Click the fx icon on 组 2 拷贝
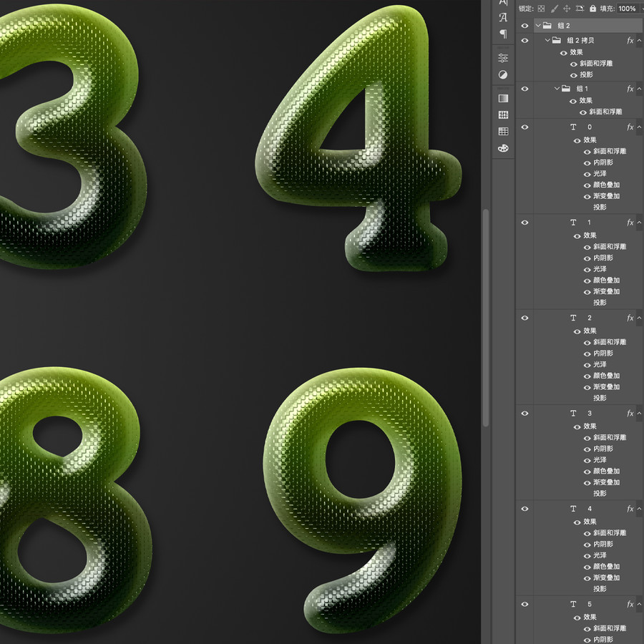Screen dimensions: 644x644 click(630, 40)
